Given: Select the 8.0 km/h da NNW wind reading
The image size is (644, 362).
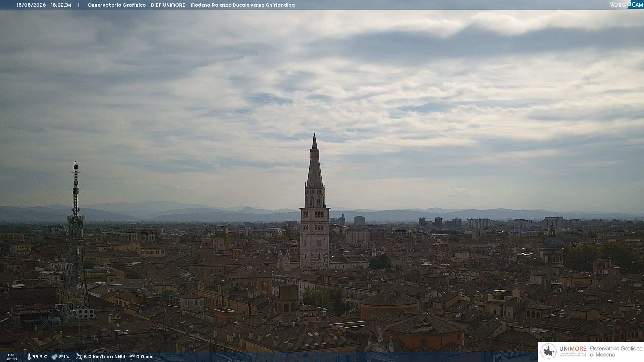Looking at the screenshot, I should coord(104,357).
